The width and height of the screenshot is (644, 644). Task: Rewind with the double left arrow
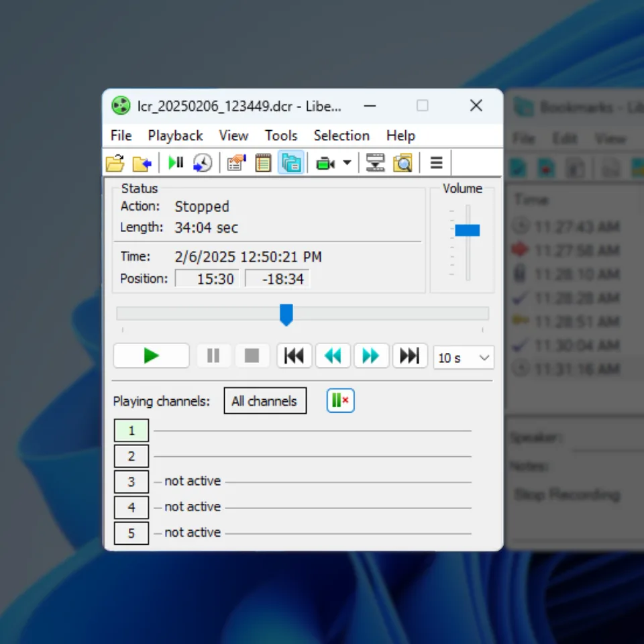pyautogui.click(x=333, y=356)
